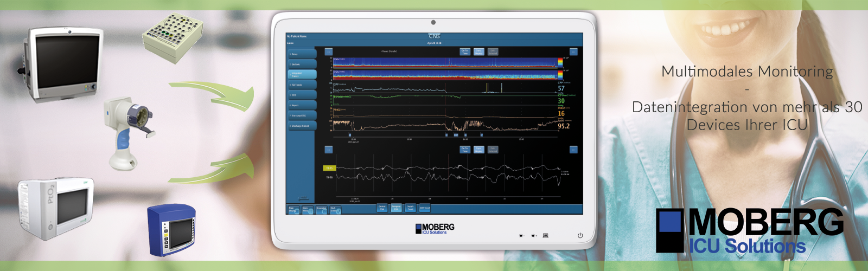Switch to the Central DSA tab
868x271 pixels.
click(382, 208)
